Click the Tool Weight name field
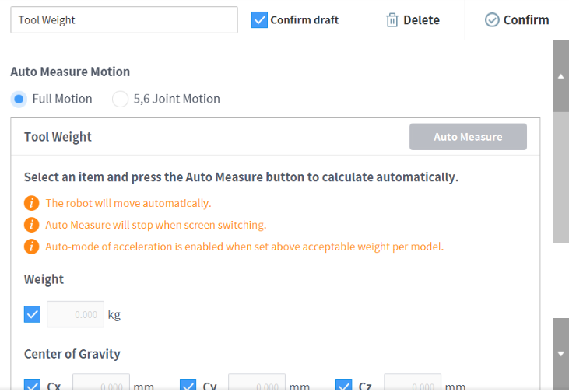The height and width of the screenshot is (392, 569). (124, 20)
